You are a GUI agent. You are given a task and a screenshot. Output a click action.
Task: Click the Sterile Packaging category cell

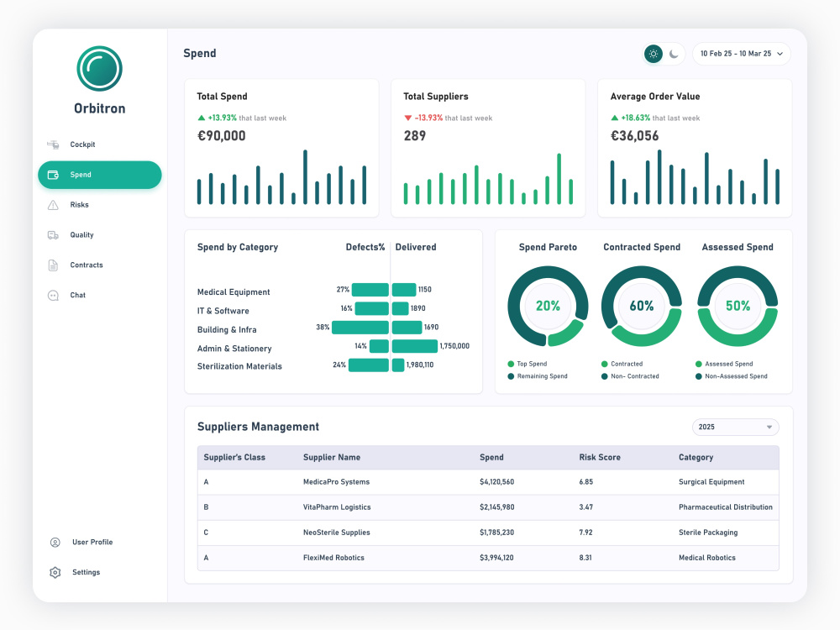point(707,533)
